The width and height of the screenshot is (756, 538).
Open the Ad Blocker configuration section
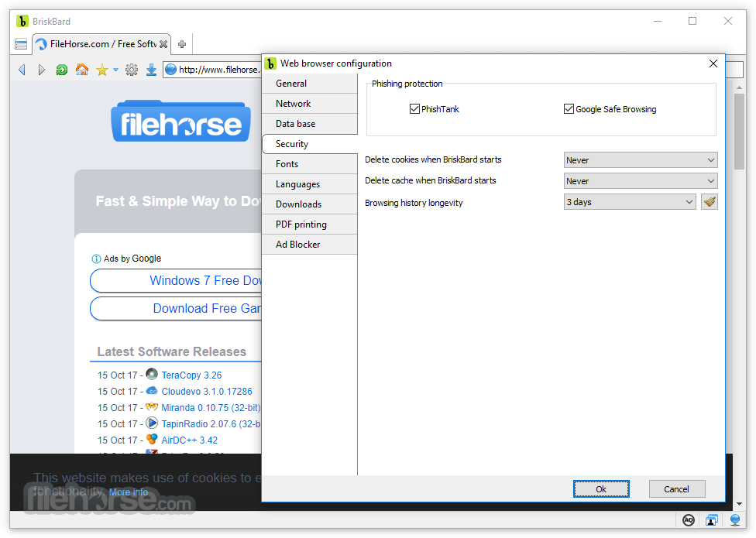310,245
